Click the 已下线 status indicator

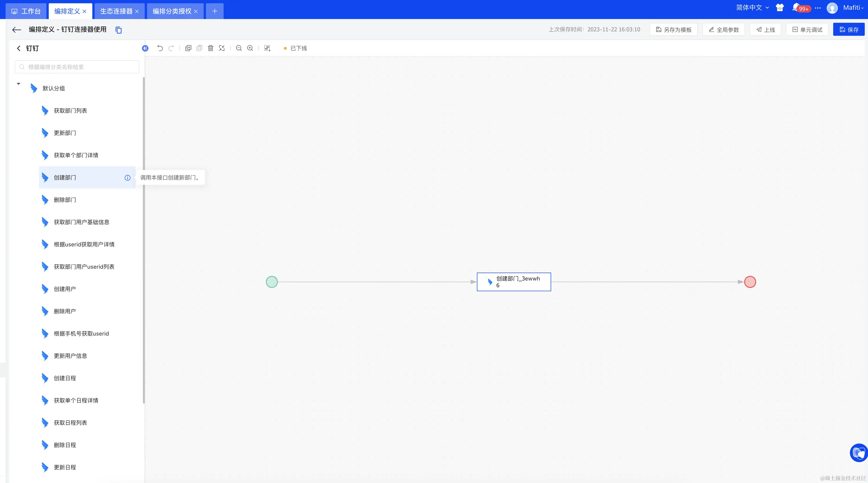tap(295, 48)
